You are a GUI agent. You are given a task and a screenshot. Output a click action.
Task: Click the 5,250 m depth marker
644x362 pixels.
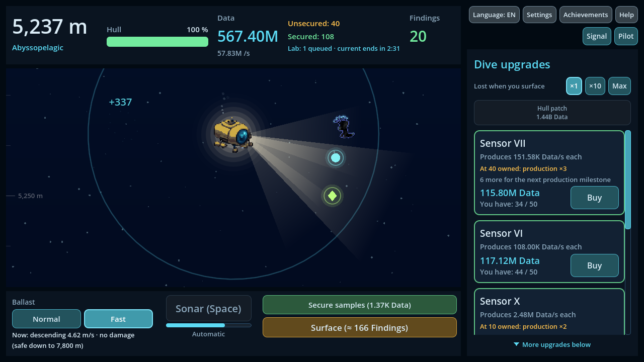pos(30,196)
